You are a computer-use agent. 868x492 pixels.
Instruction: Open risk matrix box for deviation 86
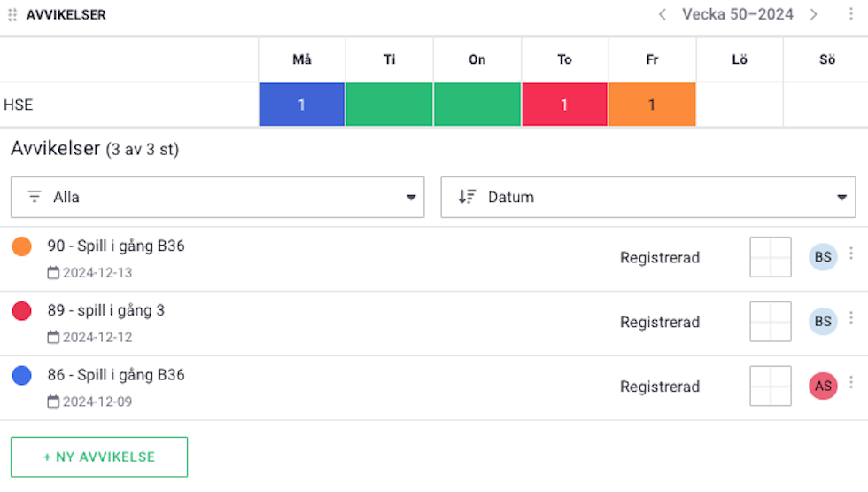[x=771, y=386]
